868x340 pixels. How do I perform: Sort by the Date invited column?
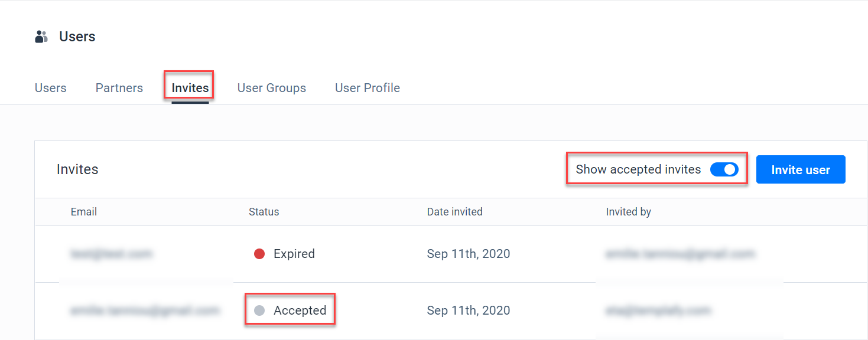click(x=454, y=211)
